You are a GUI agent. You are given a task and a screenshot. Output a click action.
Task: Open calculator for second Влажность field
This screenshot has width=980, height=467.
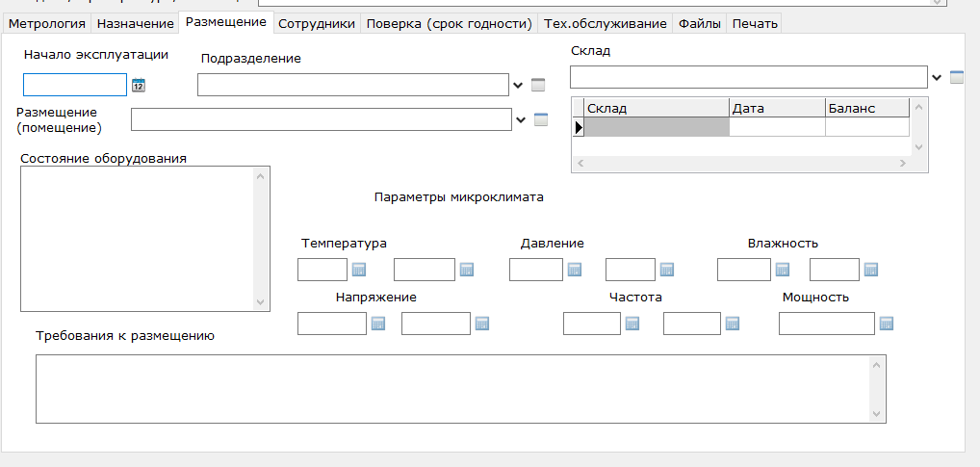click(x=871, y=270)
